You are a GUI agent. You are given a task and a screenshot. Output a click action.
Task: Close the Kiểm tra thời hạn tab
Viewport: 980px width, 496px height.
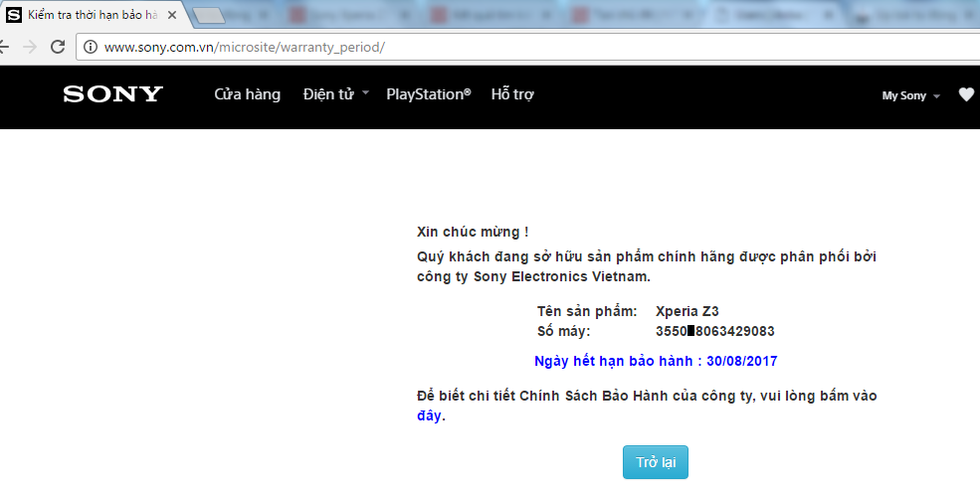[172, 15]
